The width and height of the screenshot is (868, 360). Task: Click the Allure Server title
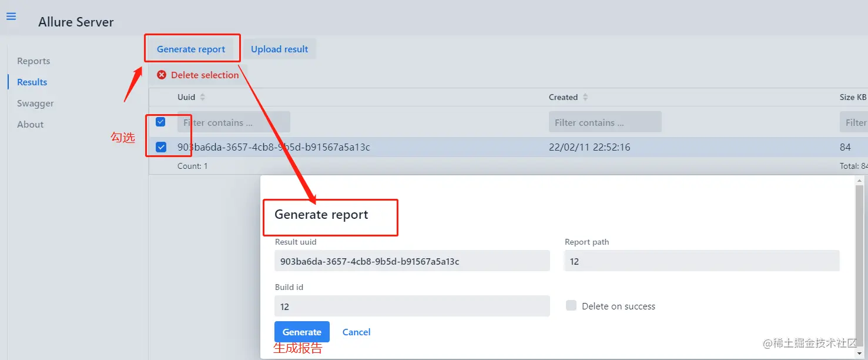[76, 22]
